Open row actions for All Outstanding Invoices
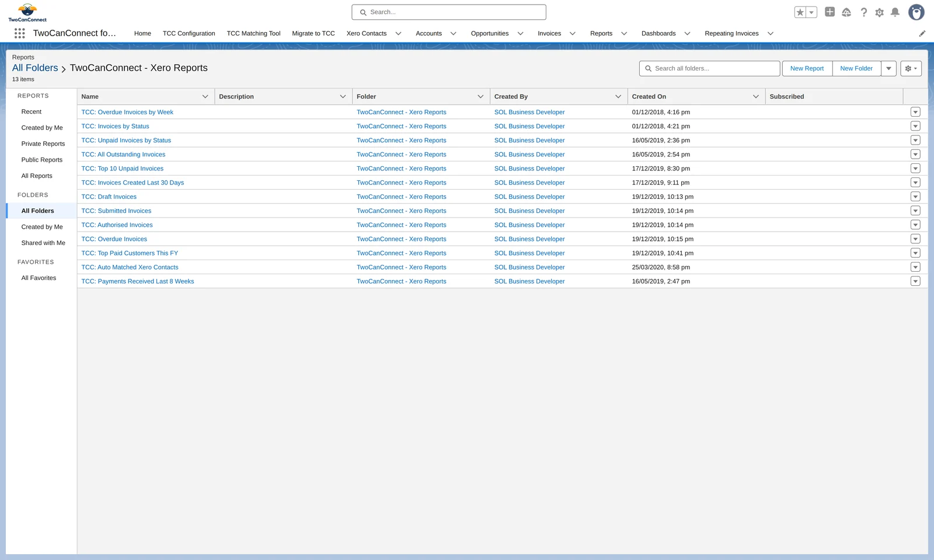The height and width of the screenshot is (560, 934). (x=915, y=155)
